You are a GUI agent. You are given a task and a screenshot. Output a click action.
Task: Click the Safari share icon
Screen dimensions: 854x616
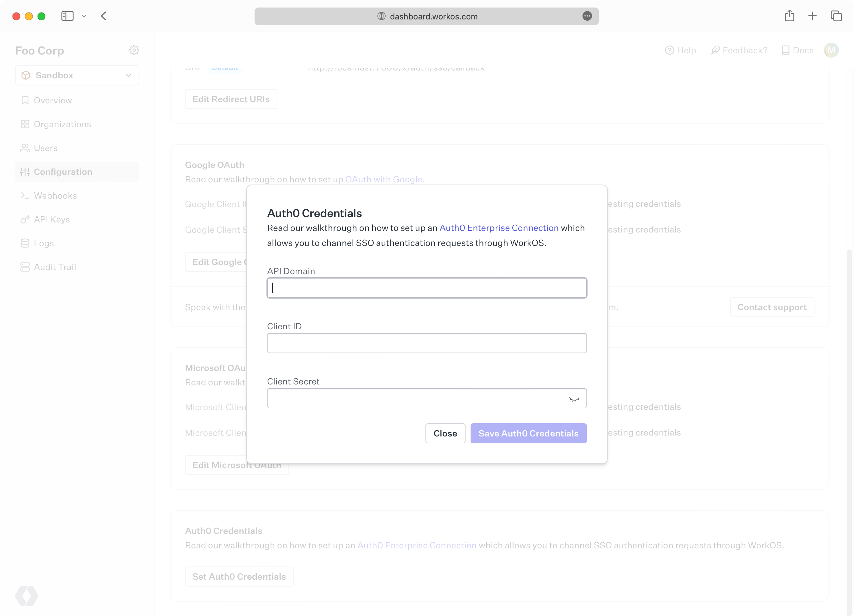pos(790,16)
